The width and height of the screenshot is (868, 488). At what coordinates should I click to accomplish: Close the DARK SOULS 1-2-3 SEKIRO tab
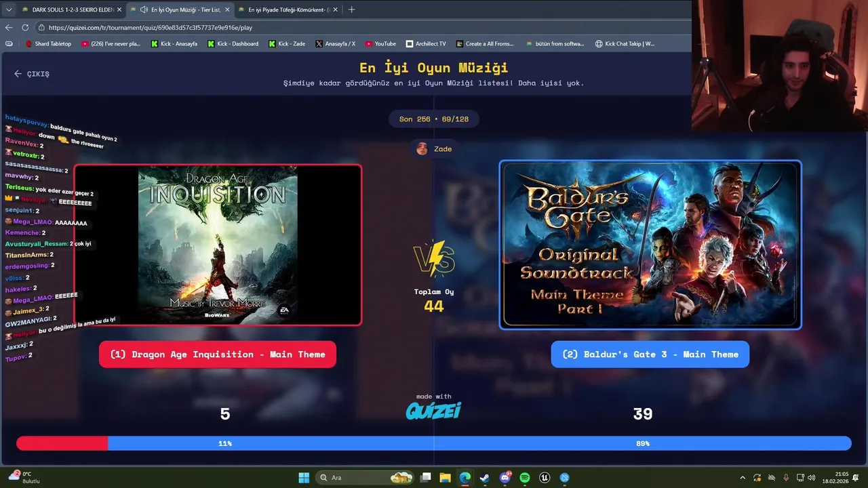click(119, 9)
